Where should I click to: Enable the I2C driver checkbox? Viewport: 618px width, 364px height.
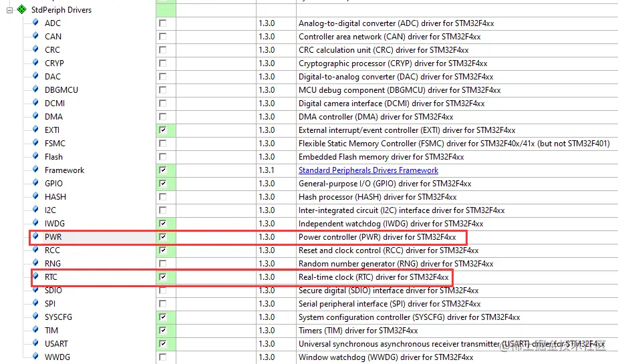[x=162, y=210]
